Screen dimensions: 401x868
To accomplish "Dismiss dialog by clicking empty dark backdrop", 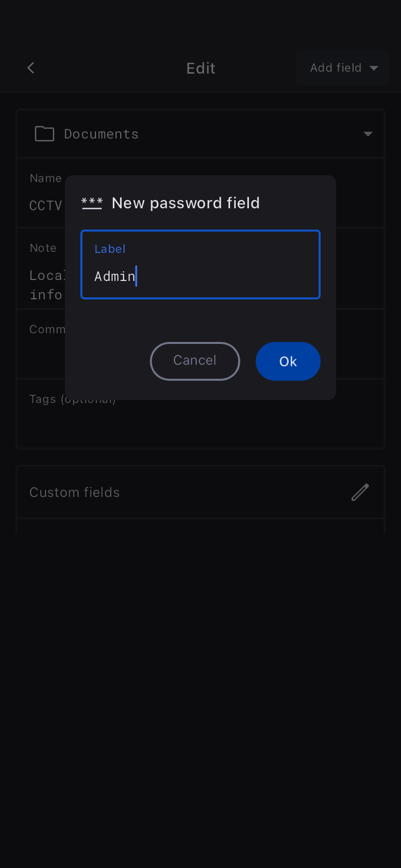I will 200,678.
